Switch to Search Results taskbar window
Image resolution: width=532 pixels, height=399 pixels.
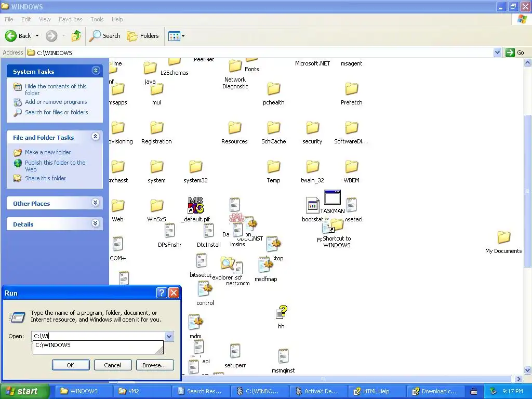(x=201, y=391)
